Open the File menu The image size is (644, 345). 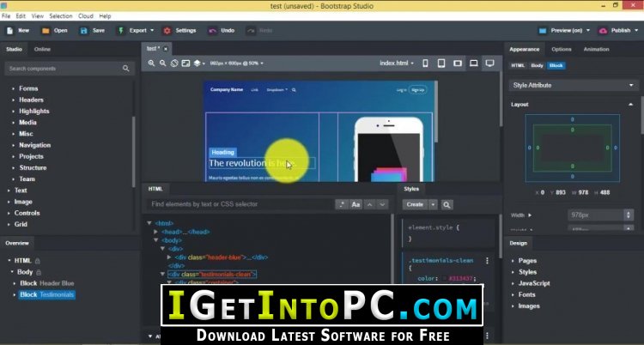[6, 16]
